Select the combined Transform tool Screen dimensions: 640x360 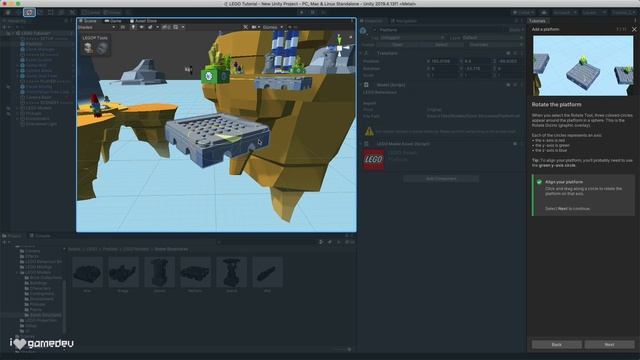61,12
